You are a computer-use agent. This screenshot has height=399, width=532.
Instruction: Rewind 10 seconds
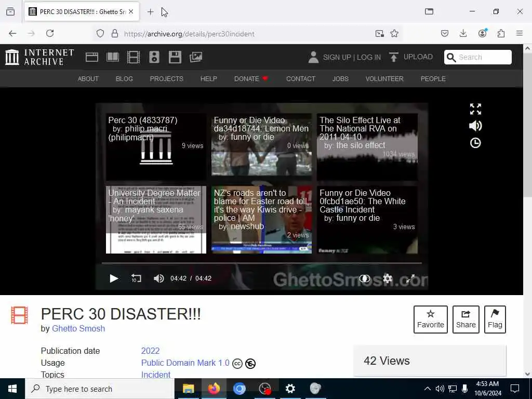pyautogui.click(x=136, y=278)
